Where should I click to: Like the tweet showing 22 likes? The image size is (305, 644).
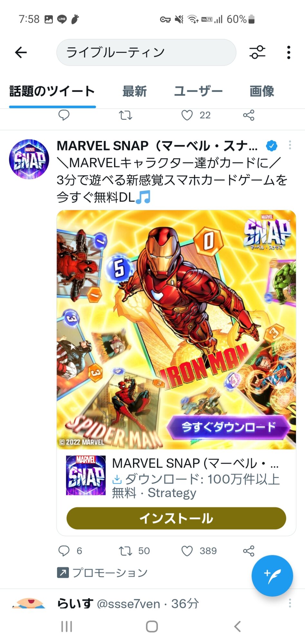187,115
